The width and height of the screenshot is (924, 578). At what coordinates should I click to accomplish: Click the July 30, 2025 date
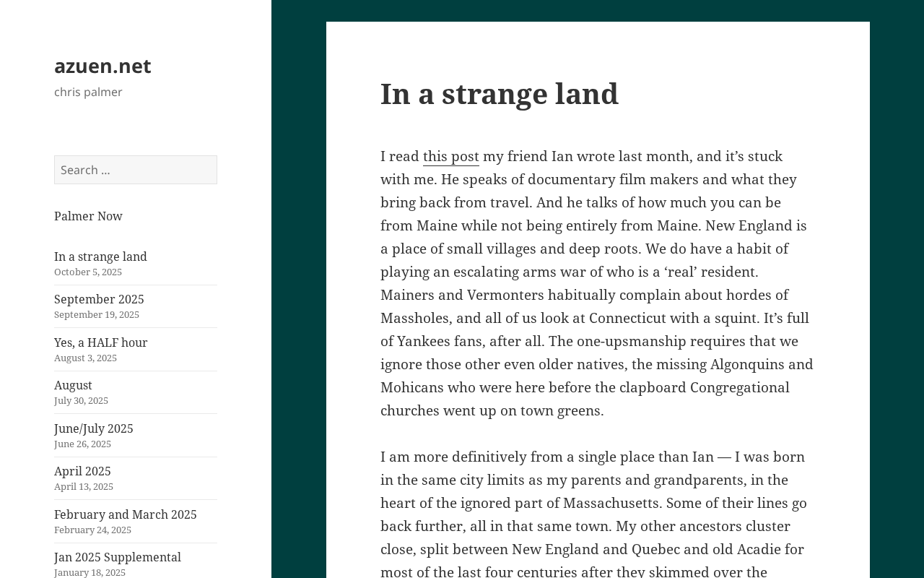coord(81,400)
